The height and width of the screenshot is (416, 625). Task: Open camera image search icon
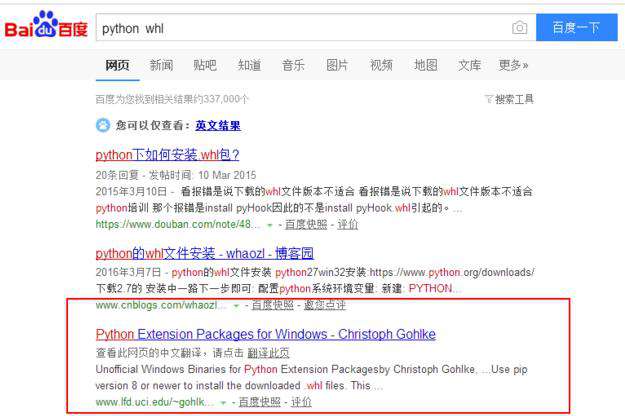point(519,28)
